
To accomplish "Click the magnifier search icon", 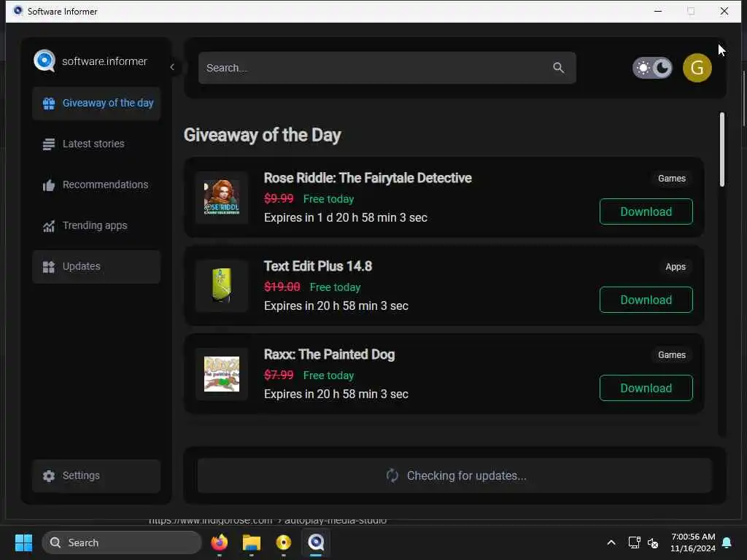I will [558, 68].
